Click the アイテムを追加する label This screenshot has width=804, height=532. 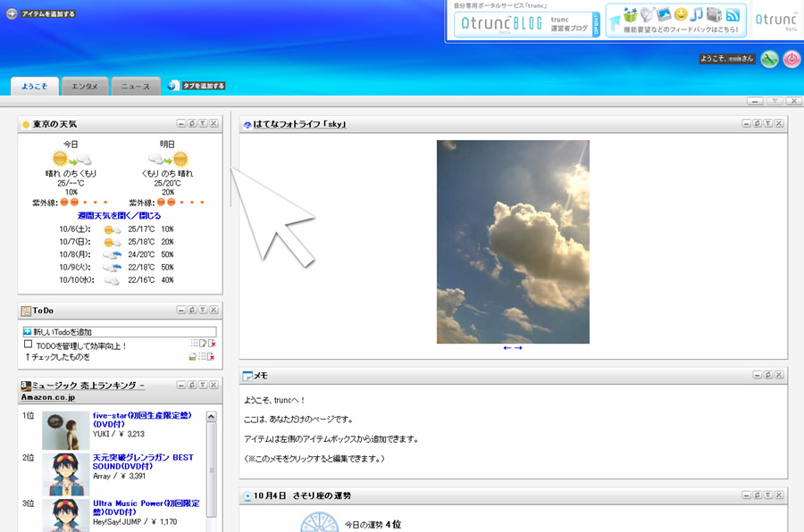[48, 14]
